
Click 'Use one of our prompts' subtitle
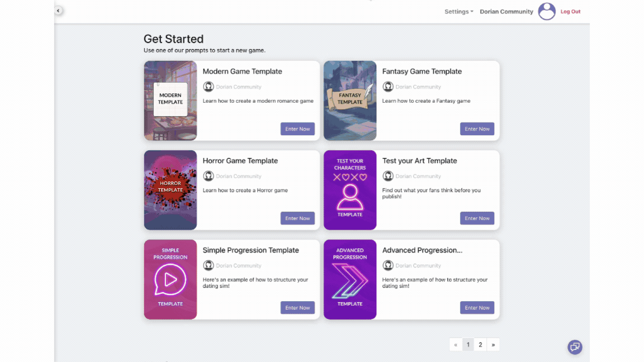tap(205, 50)
